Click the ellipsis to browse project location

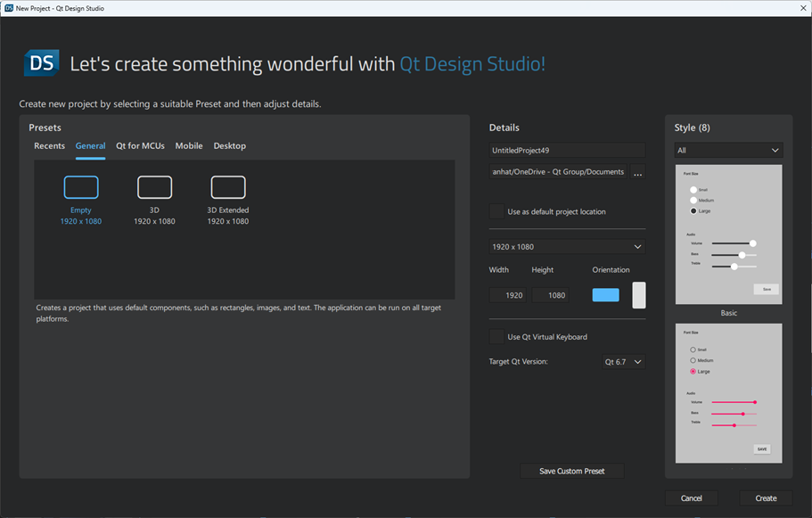[636, 173]
